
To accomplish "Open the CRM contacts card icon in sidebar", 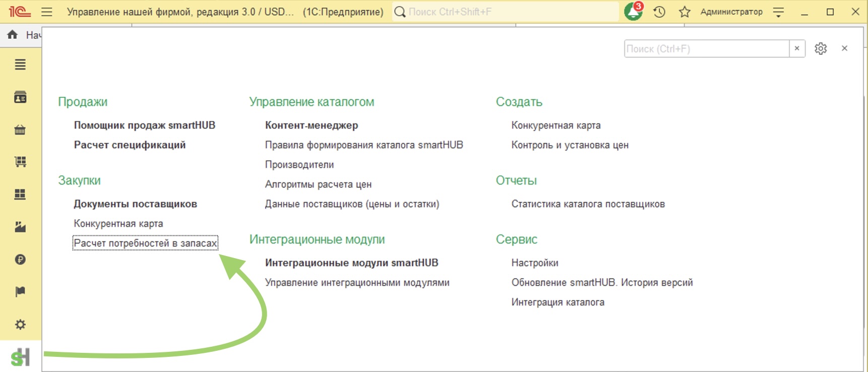I will [x=20, y=97].
